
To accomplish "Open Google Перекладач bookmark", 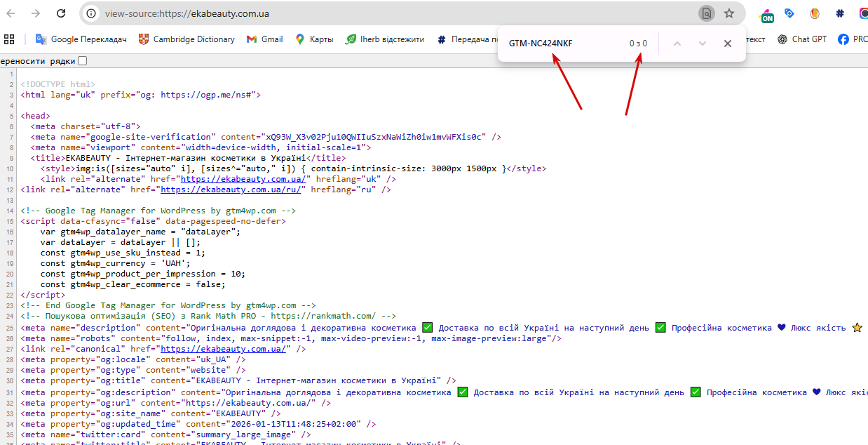I will (81, 39).
